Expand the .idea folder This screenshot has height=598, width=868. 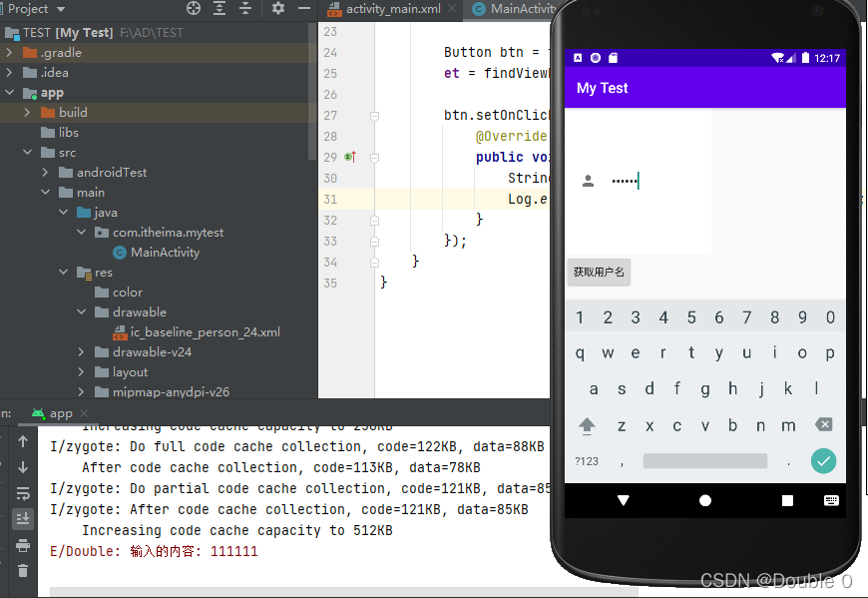9,73
